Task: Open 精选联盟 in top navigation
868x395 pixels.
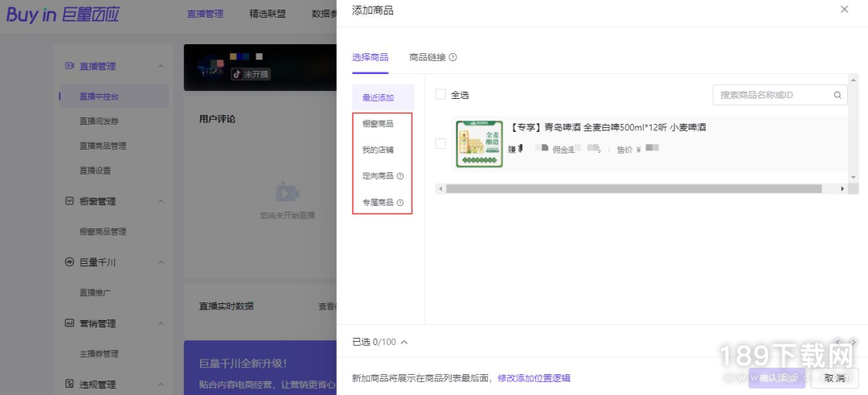Action: tap(268, 14)
